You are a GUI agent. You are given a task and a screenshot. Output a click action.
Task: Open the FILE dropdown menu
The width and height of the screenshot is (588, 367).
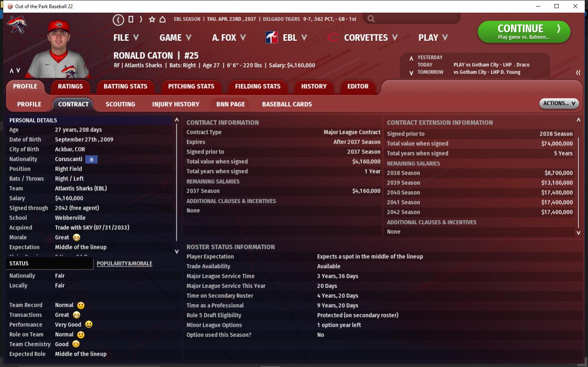click(126, 38)
